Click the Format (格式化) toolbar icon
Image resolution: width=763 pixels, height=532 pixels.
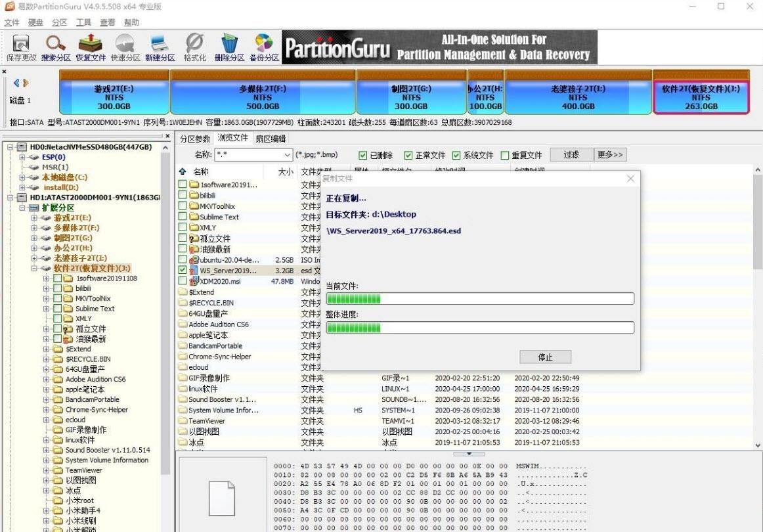tap(194, 48)
